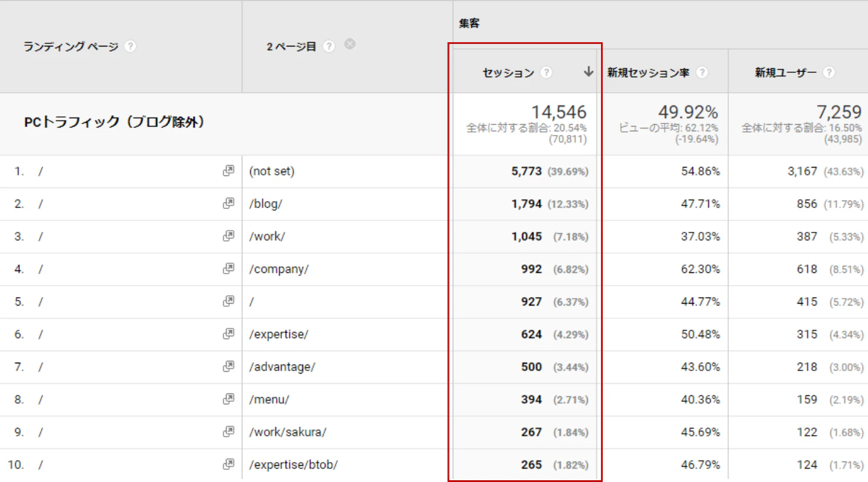Click new session rate 62.30%
Viewport: 868px width, 482px height.
[x=700, y=269]
